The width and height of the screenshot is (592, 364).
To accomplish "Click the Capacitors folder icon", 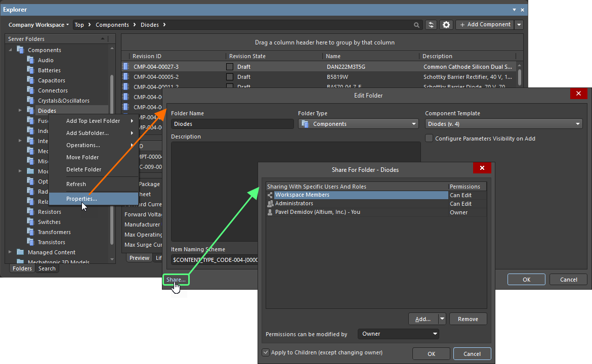I will coord(30,80).
